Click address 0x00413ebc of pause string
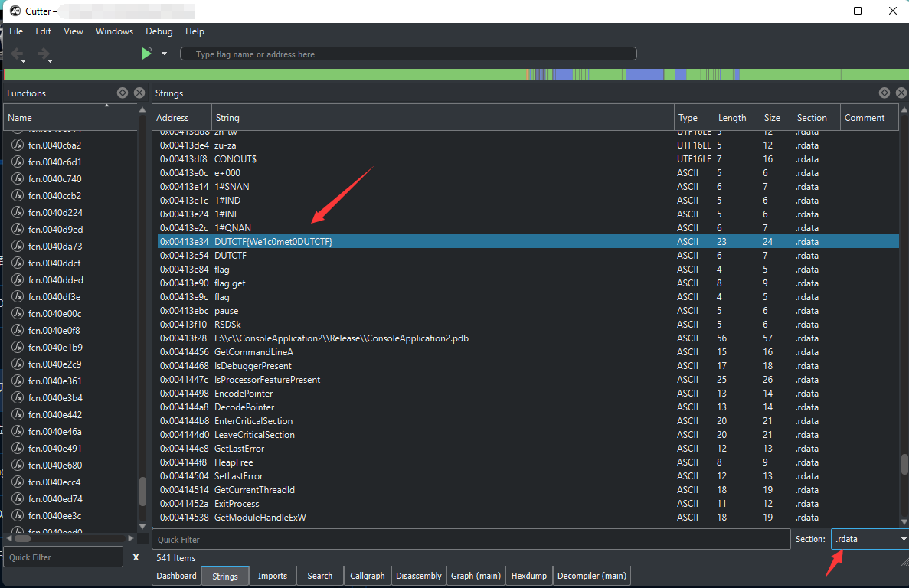 point(184,311)
